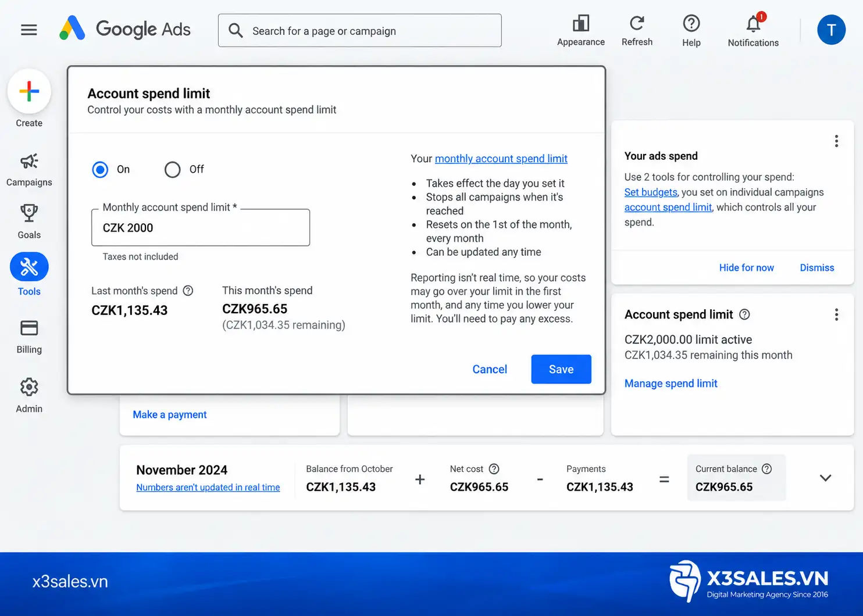Open the monthly account spend limit link

pyautogui.click(x=501, y=159)
